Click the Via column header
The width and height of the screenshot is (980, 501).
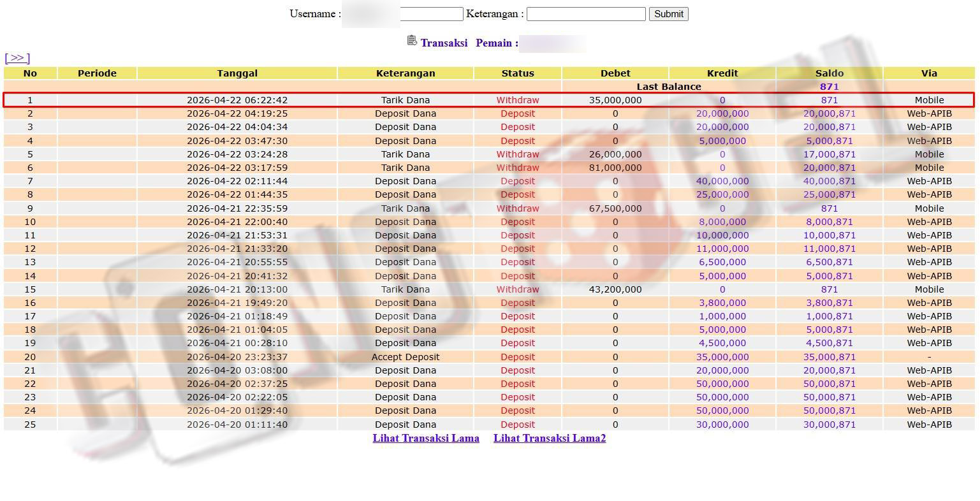click(929, 73)
